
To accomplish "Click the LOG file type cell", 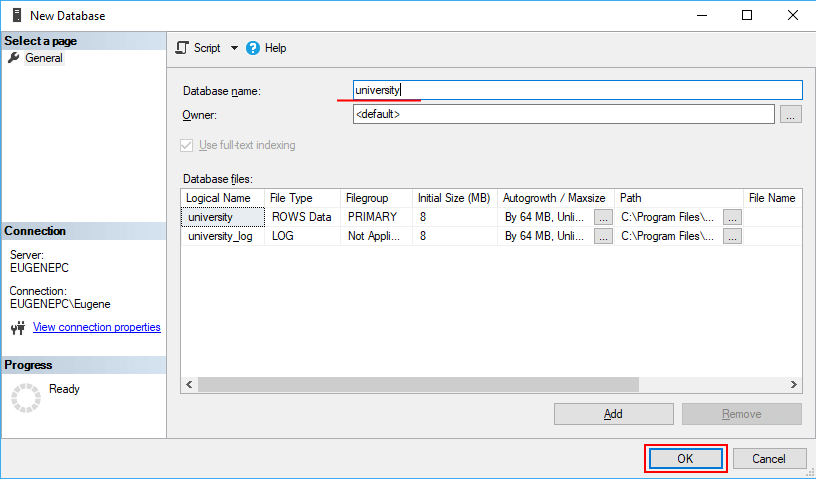I will pyautogui.click(x=302, y=236).
